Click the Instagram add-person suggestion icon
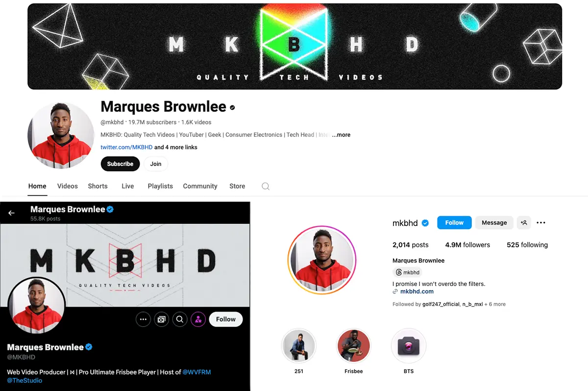The width and height of the screenshot is (588, 391). [x=524, y=223]
